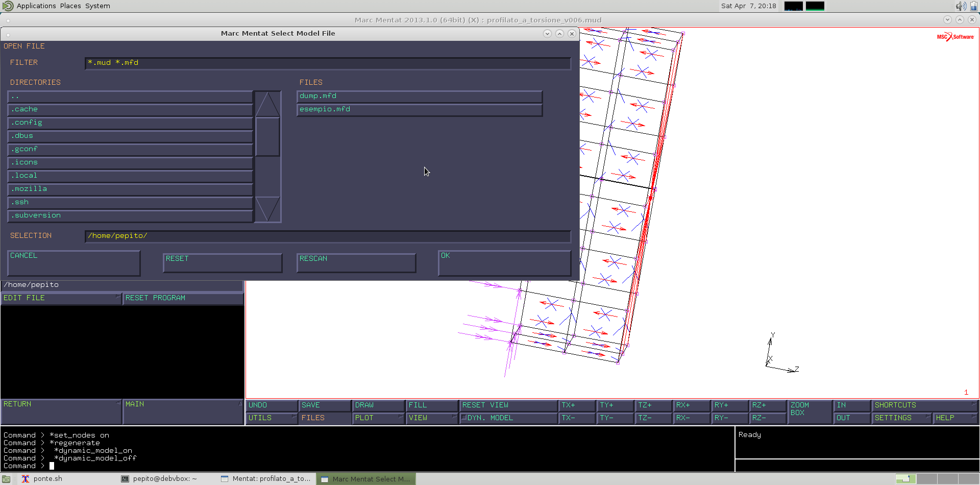980x485 pixels.
Task: Translate the view with TY-
Action: (x=616, y=418)
